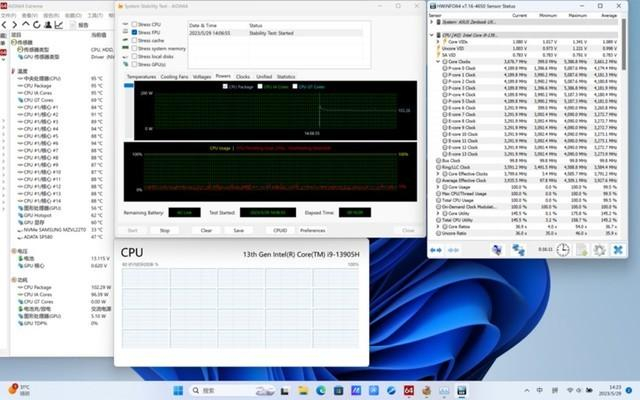Open Task View on the taskbar
640x400 pixels.
(x=284, y=391)
